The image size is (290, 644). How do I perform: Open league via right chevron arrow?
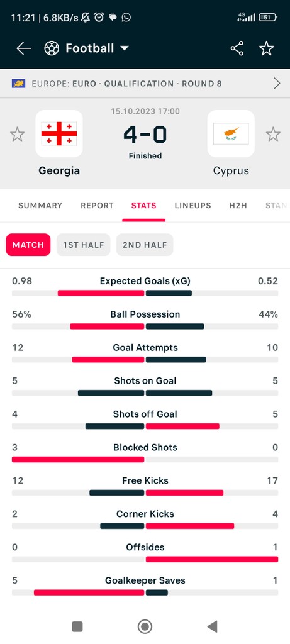[277, 84]
